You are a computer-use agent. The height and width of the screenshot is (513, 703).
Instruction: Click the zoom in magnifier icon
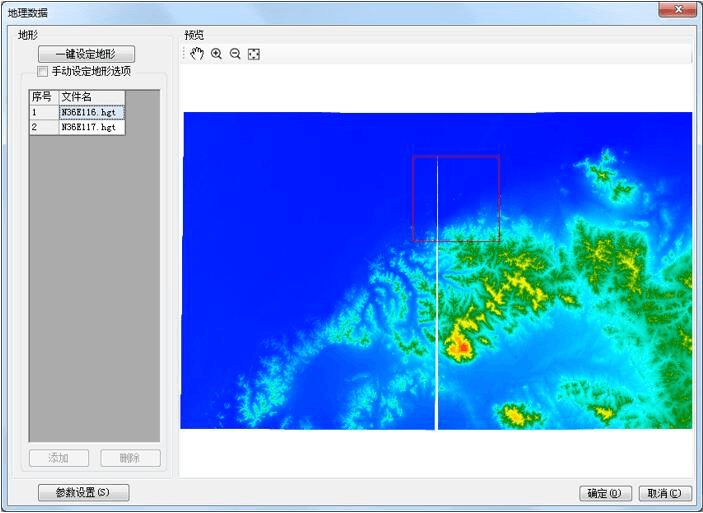(216, 53)
